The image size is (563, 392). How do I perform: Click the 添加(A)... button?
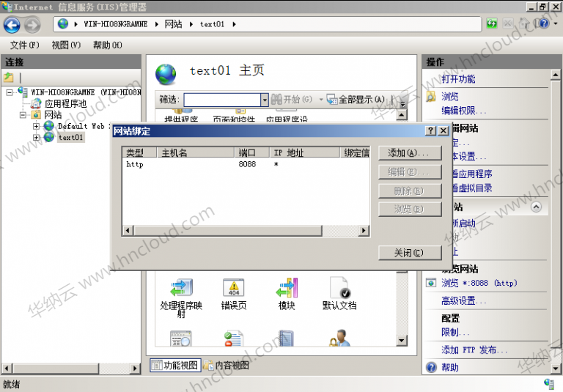pyautogui.click(x=410, y=153)
